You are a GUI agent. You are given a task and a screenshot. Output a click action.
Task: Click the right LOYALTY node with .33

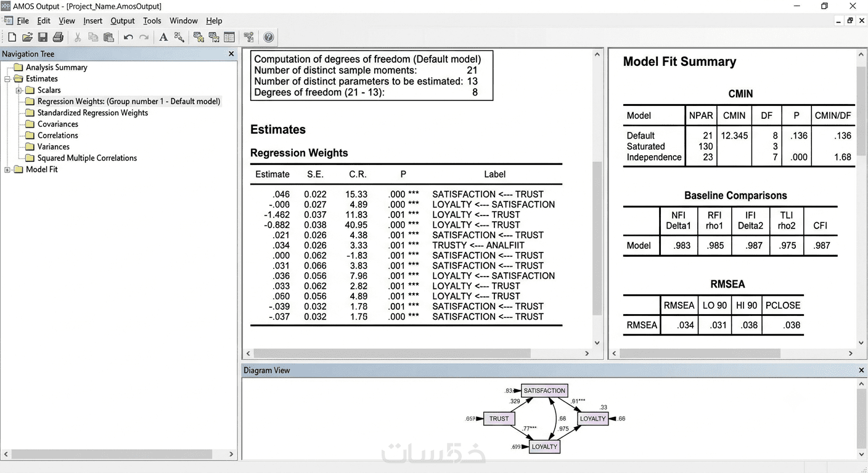pyautogui.click(x=593, y=419)
